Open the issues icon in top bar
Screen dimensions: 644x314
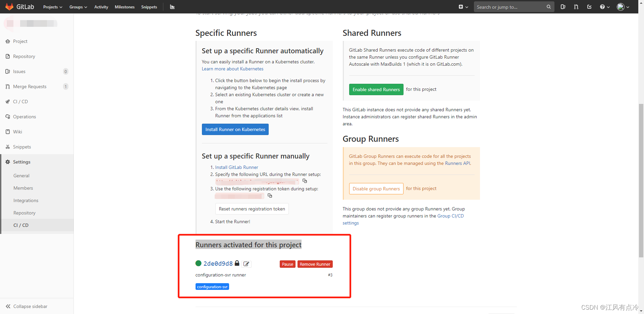(x=563, y=7)
